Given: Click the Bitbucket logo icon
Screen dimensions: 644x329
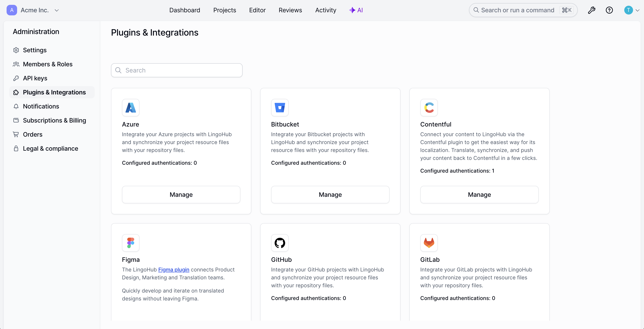Looking at the screenshot, I should pos(280,108).
